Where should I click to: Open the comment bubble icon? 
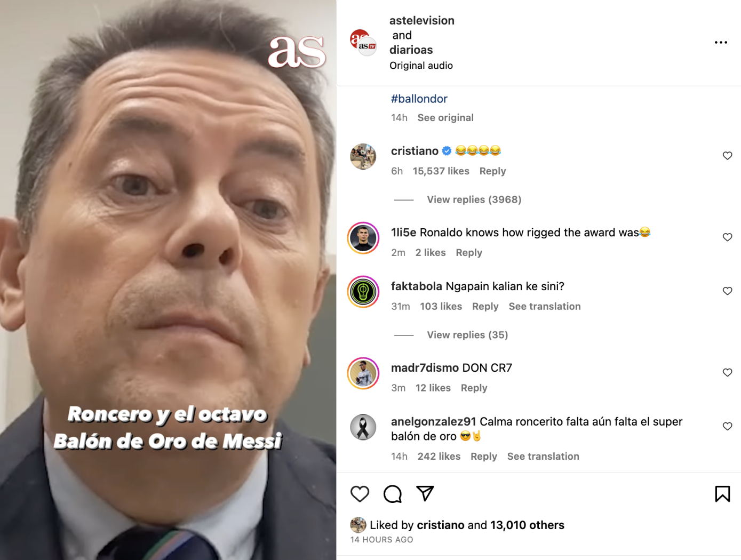393,494
